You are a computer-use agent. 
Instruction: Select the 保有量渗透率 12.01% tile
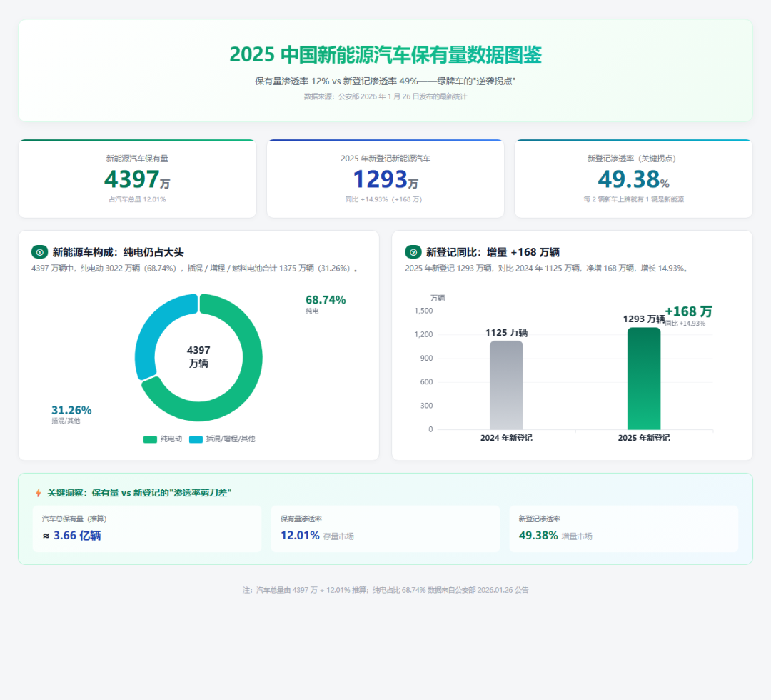tap(385, 529)
